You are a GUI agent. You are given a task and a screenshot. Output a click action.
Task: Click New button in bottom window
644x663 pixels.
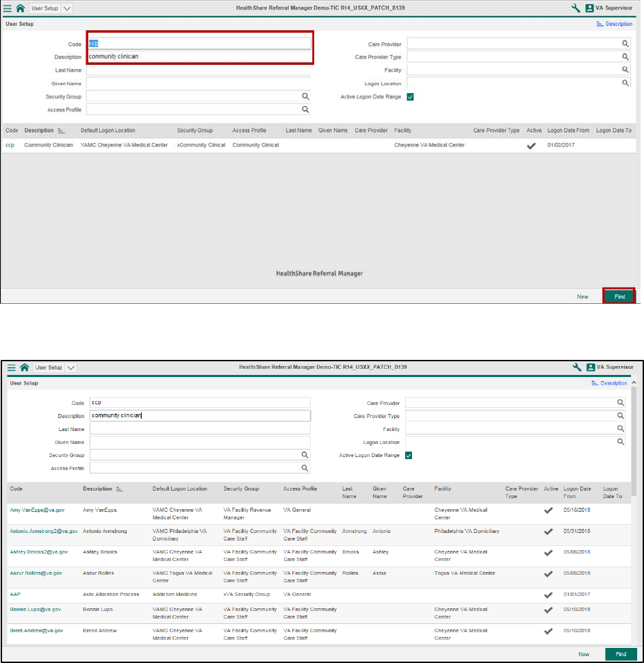(x=584, y=654)
